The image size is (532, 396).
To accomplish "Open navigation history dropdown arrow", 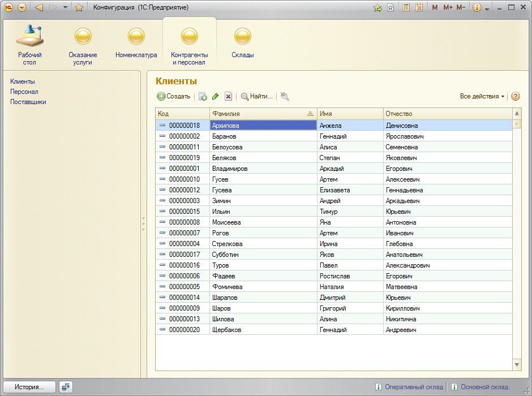I will [66, 7].
